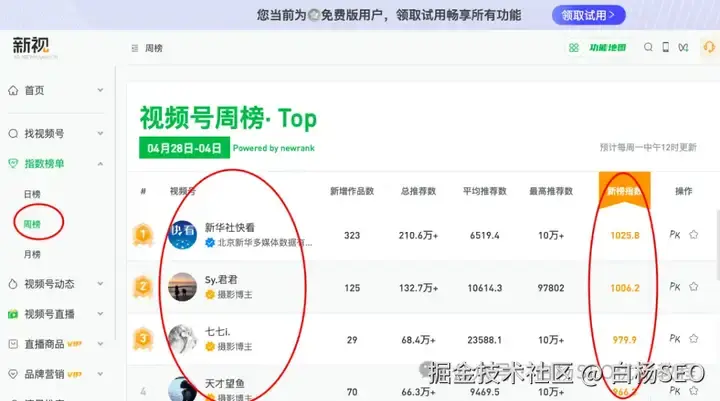Expand the 首页 chevron
Image resolution: width=720 pixels, height=401 pixels.
100,90
